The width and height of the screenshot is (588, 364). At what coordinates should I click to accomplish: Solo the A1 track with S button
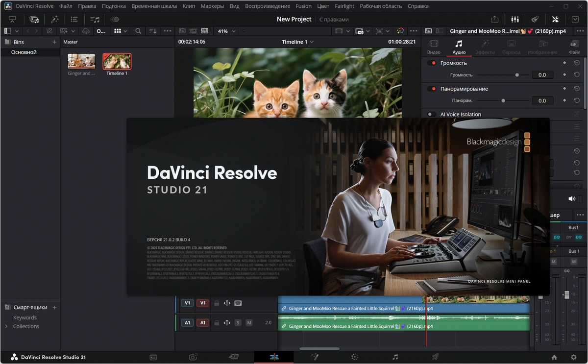pos(238,323)
